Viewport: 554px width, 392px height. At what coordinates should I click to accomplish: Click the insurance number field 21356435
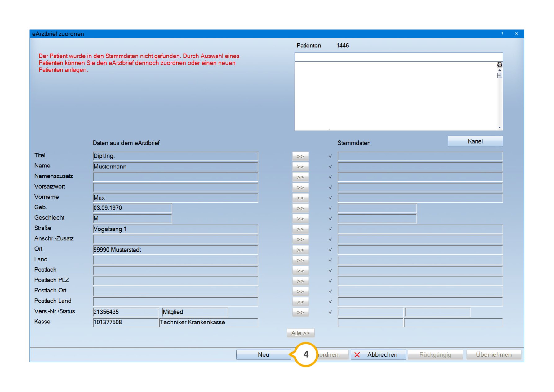[126, 312]
